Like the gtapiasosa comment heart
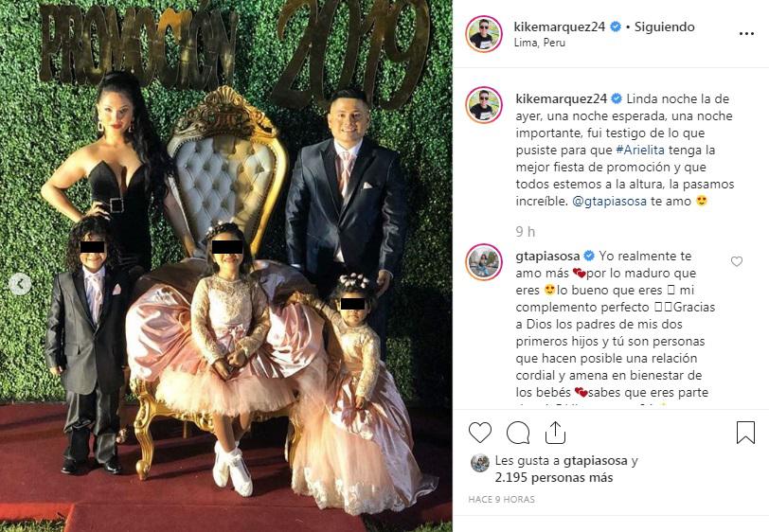Image resolution: width=769 pixels, height=532 pixels. pos(737,261)
